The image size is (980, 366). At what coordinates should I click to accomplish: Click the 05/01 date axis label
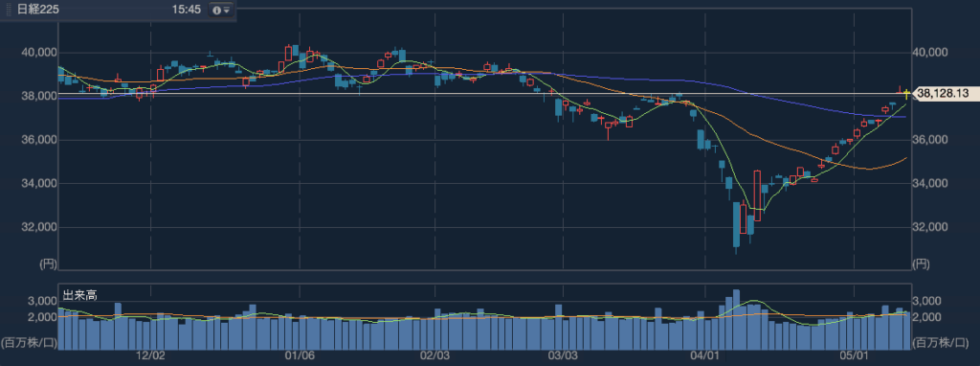click(x=855, y=356)
